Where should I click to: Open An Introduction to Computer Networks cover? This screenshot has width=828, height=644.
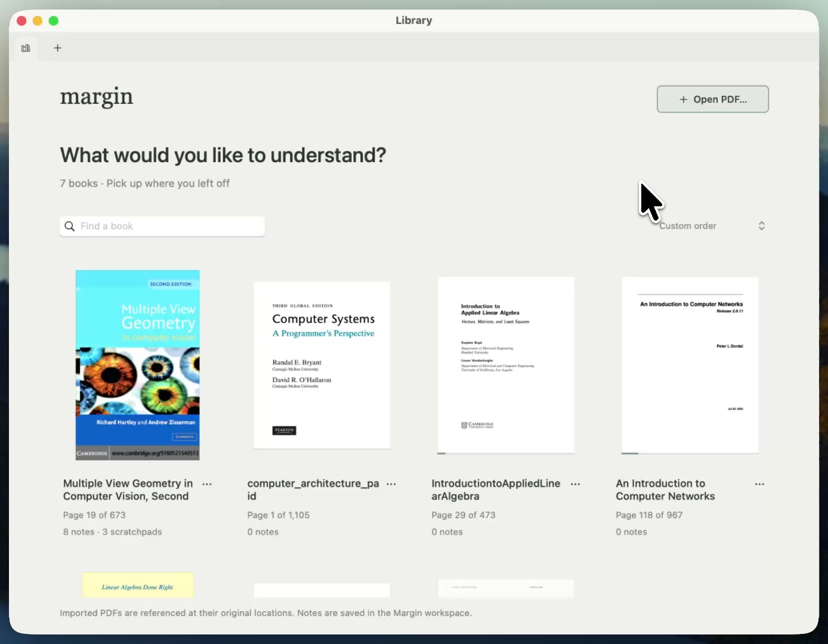(690, 365)
